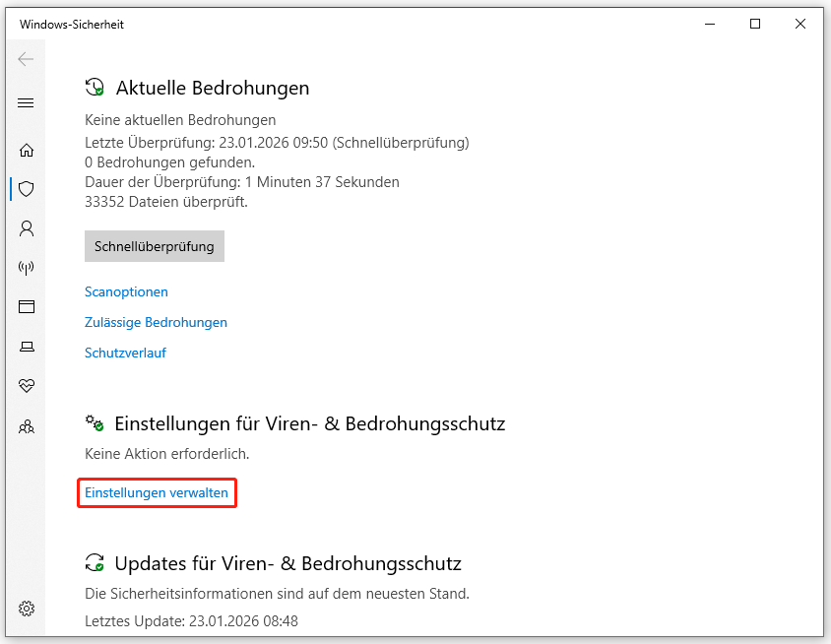Open Firewall & network protection antenna icon
The height and width of the screenshot is (644, 831).
click(x=26, y=268)
